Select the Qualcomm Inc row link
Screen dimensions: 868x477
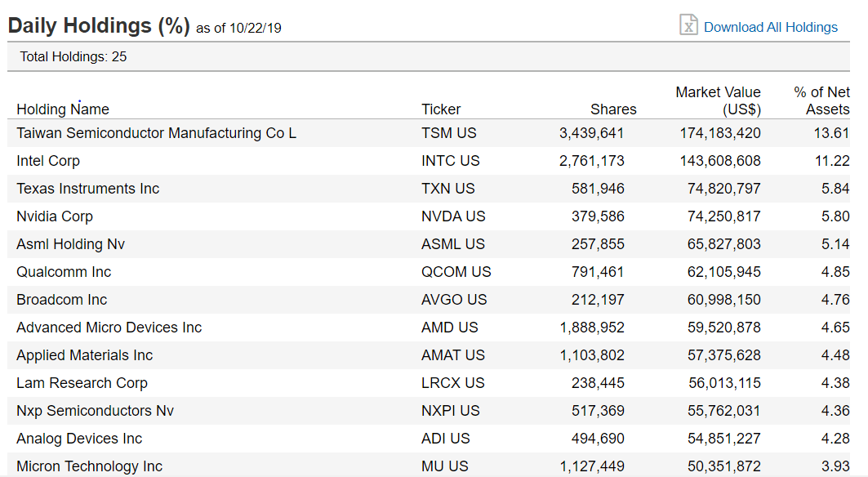tap(62, 271)
